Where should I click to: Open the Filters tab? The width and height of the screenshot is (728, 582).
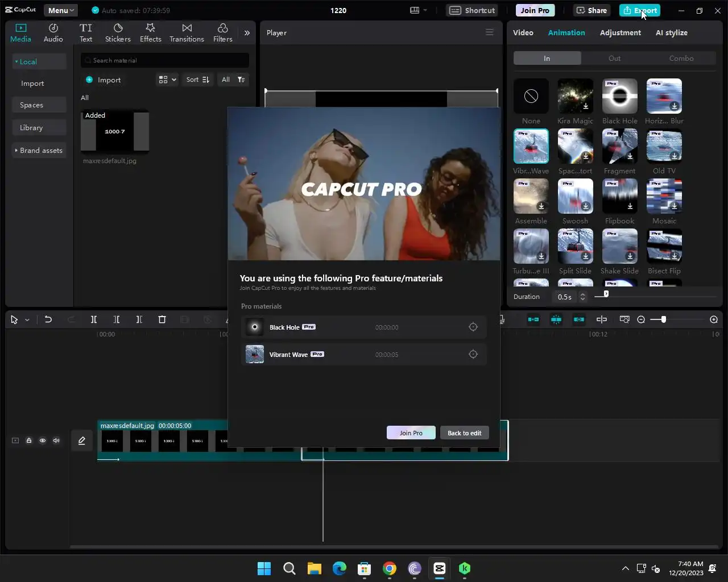223,33
